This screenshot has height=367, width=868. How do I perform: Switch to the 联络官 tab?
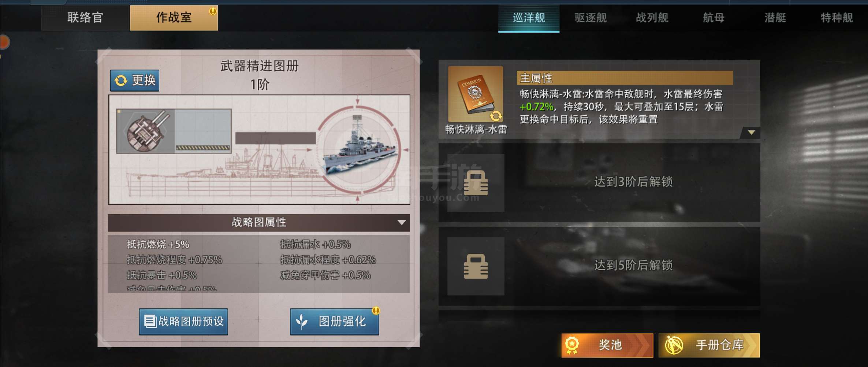(x=85, y=18)
